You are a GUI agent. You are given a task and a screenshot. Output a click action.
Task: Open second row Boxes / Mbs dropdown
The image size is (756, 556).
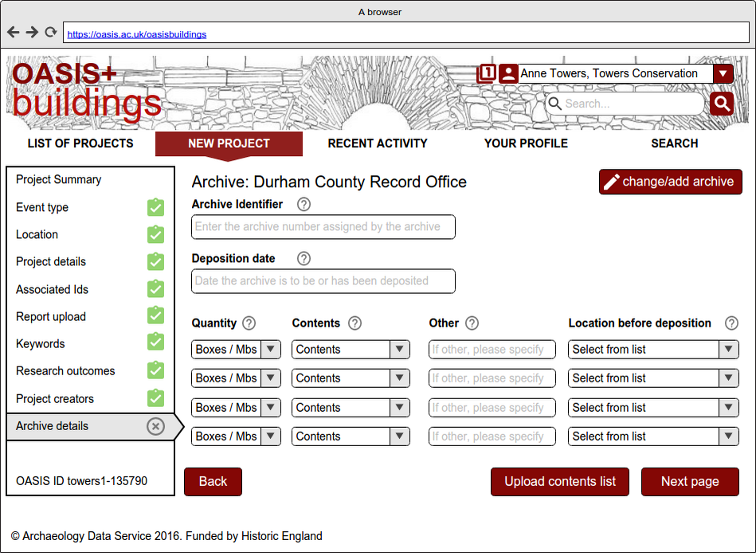(x=237, y=378)
